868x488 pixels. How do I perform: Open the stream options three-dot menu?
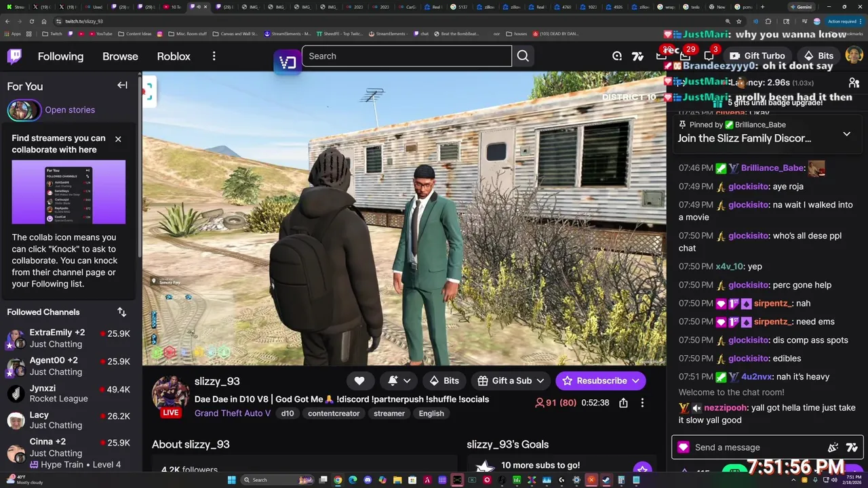(x=642, y=403)
